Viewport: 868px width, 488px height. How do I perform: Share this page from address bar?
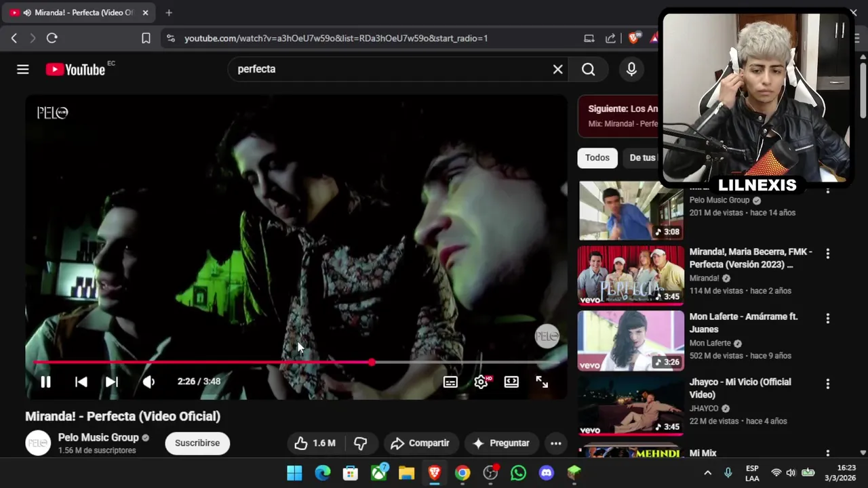point(611,39)
